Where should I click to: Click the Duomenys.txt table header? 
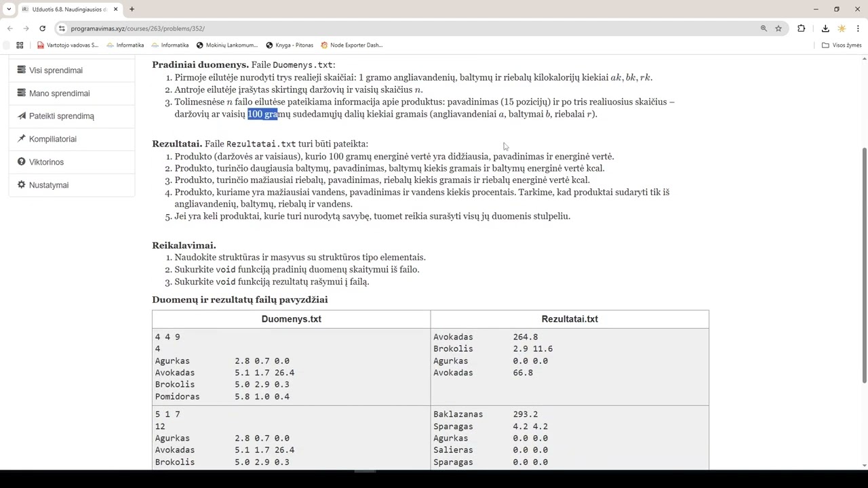(x=292, y=319)
